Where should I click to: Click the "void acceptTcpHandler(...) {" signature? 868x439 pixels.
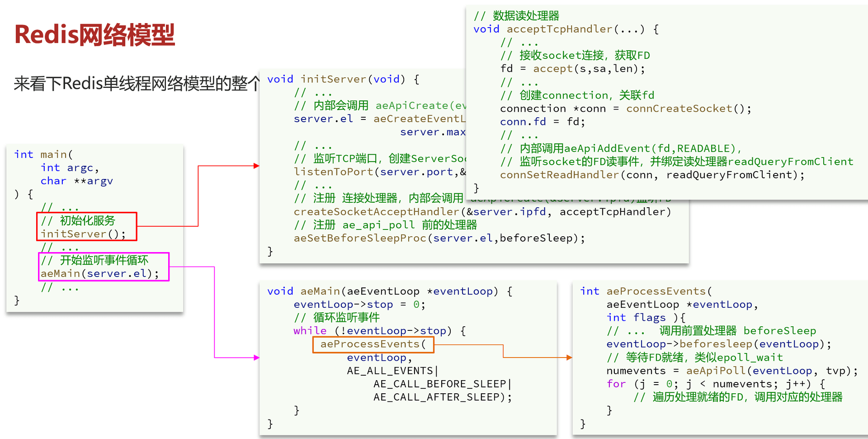point(566,29)
